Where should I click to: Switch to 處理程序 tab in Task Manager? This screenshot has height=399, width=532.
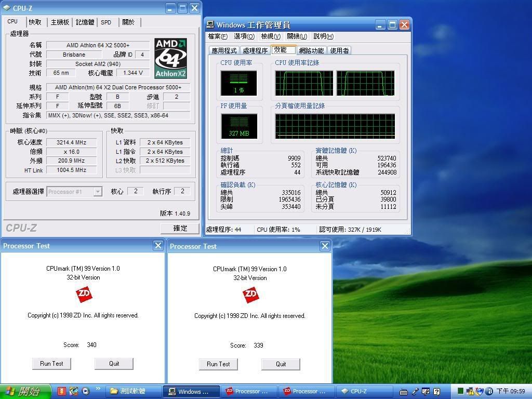[255, 50]
